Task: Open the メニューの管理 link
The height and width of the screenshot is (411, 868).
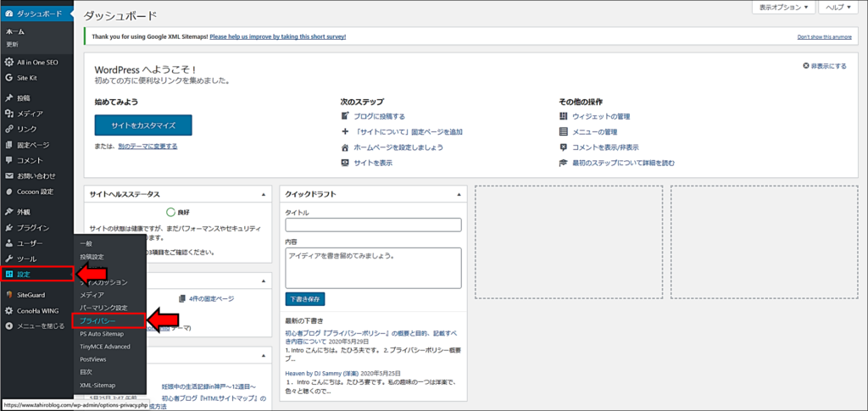Action: [594, 131]
